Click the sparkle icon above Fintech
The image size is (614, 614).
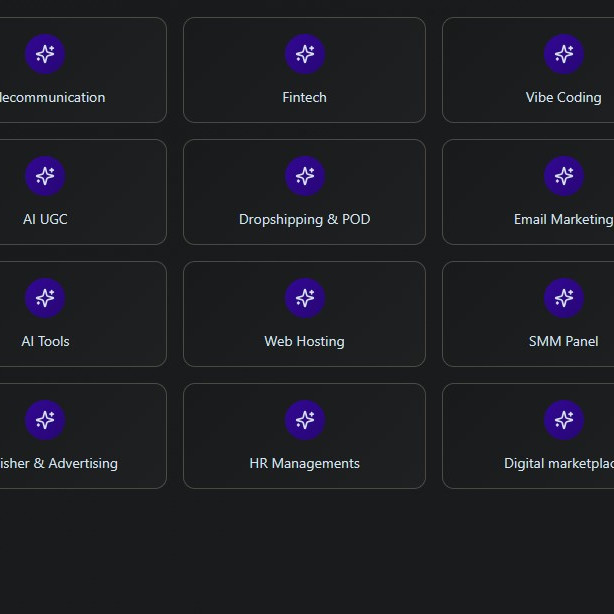[x=305, y=54]
